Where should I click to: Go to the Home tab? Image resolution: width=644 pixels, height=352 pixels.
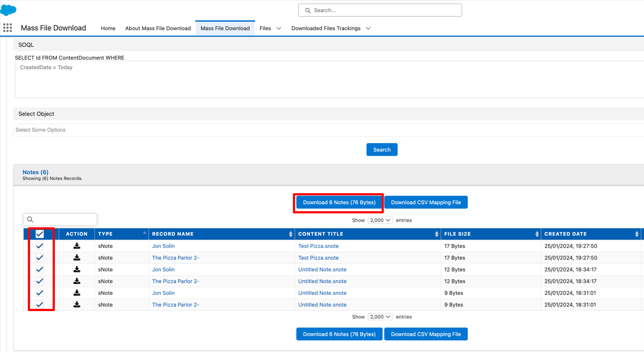pos(108,28)
